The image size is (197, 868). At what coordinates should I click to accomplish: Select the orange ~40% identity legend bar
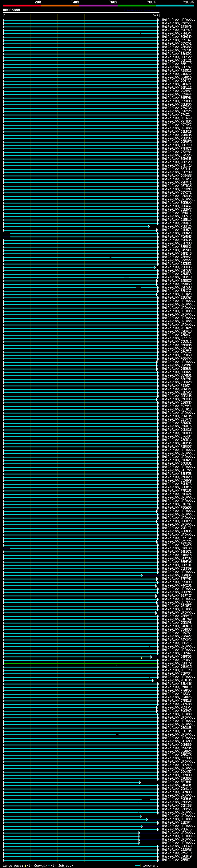coord(60,6)
